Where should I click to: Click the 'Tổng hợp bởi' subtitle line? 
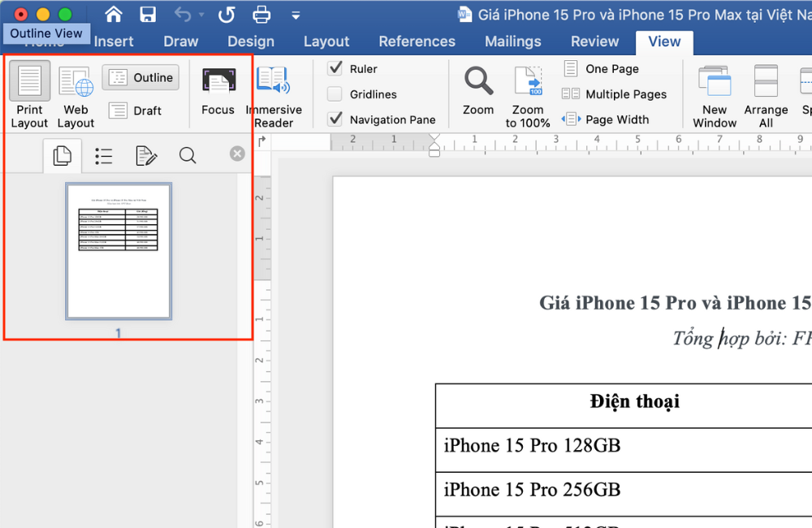742,339
